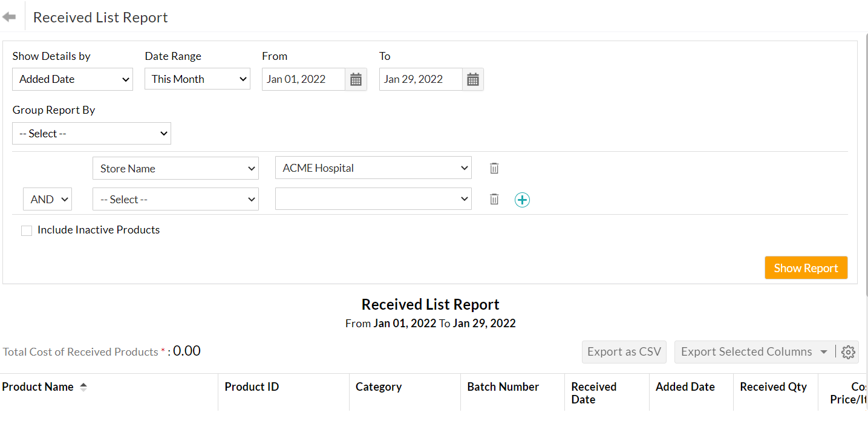This screenshot has height=424, width=868.
Task: Select the Store Name criteria dropdown
Action: point(175,169)
